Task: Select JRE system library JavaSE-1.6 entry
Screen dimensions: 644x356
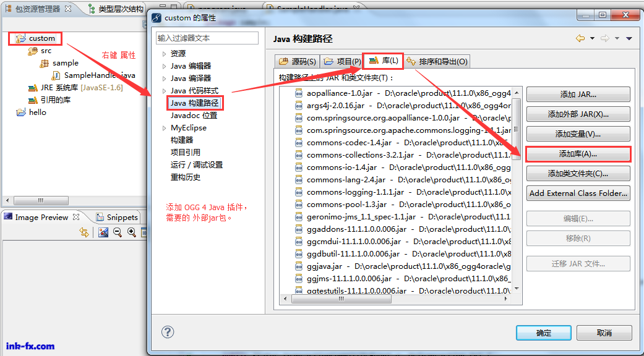Action: pos(81,88)
